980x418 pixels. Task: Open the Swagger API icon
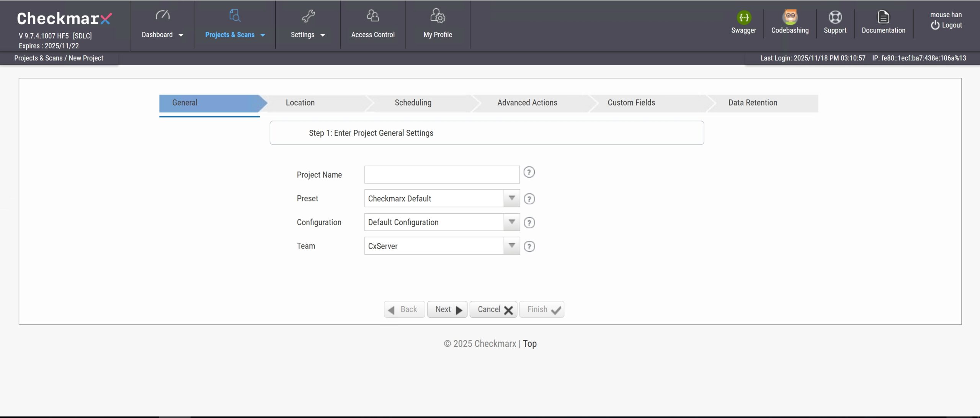(x=743, y=18)
